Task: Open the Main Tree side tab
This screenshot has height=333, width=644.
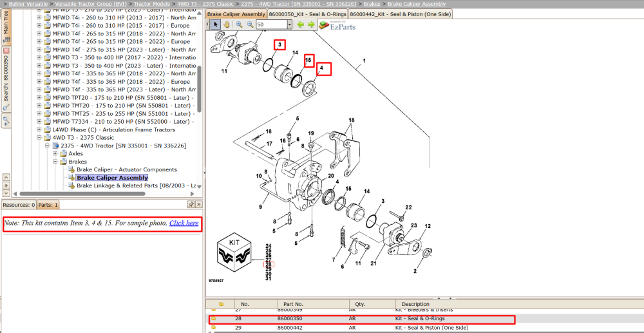Action: (6, 26)
